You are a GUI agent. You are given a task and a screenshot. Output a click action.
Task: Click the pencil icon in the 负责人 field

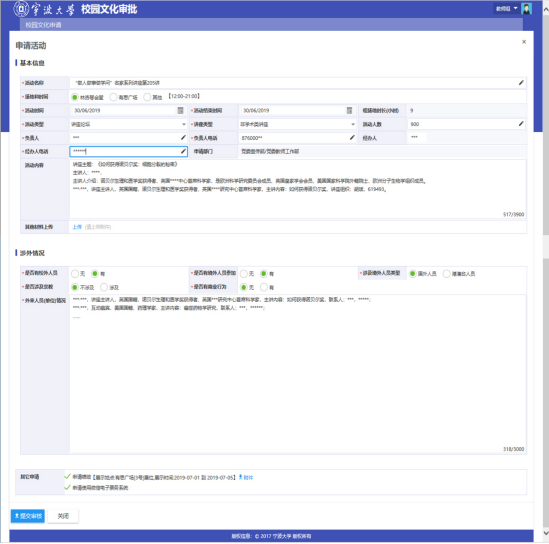tap(183, 138)
